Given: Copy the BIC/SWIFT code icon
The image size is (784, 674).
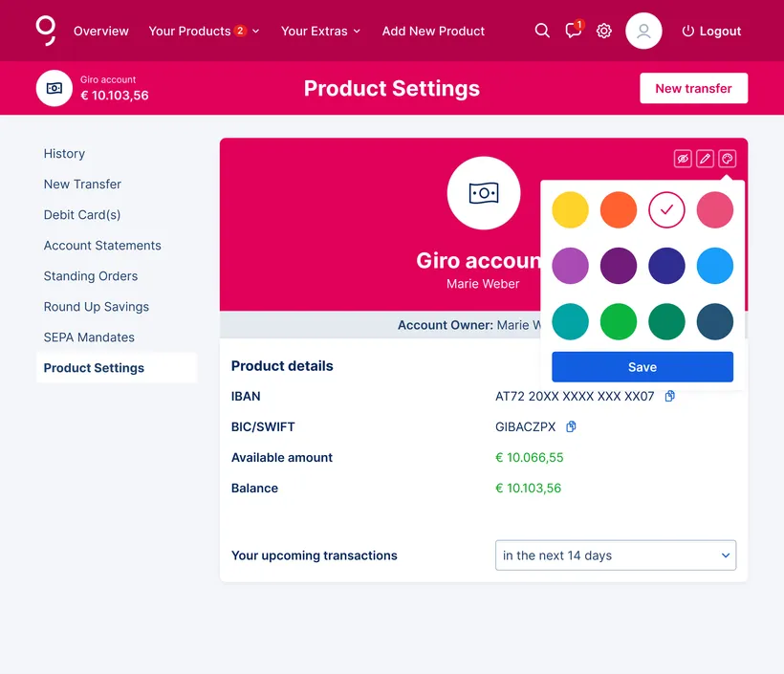Looking at the screenshot, I should pyautogui.click(x=572, y=426).
